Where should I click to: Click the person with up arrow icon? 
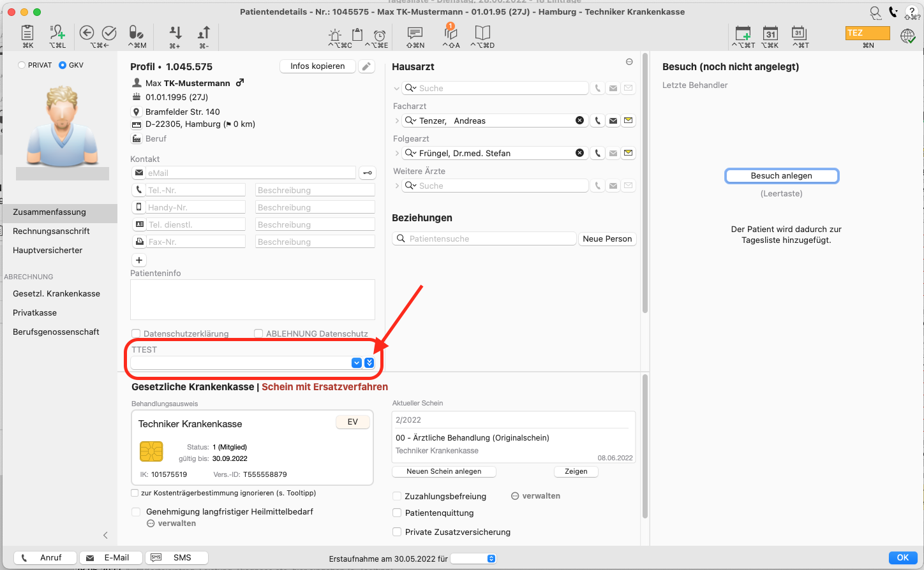pos(204,33)
